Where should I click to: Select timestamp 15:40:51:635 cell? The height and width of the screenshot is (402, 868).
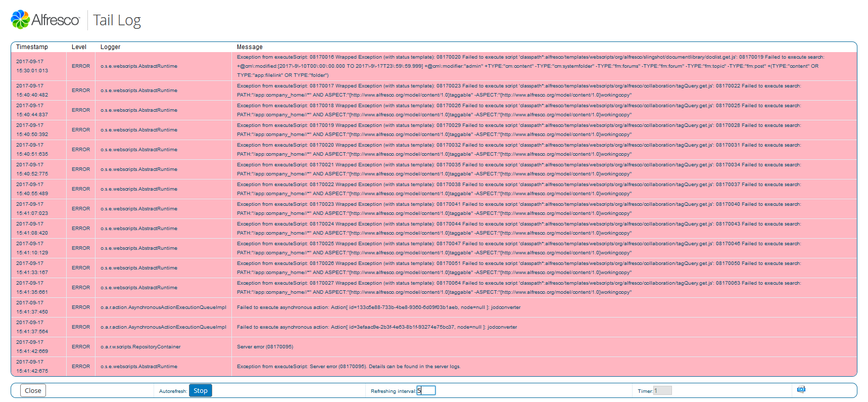pos(39,150)
